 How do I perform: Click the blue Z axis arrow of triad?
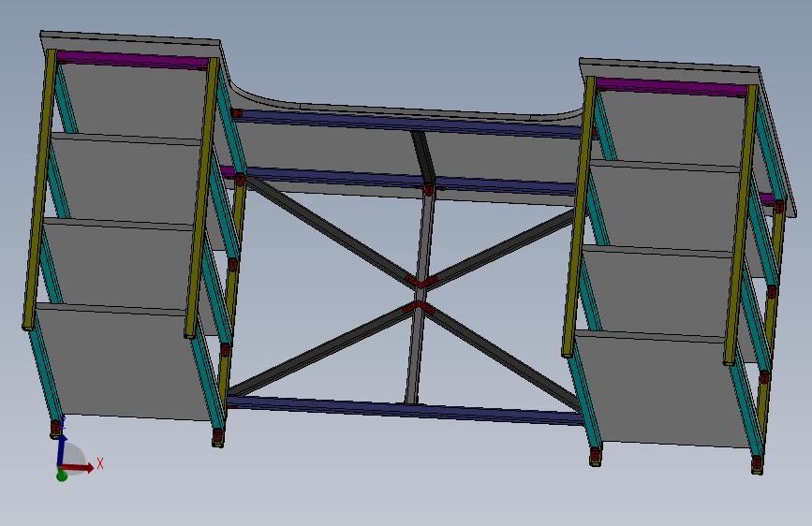click(x=61, y=449)
